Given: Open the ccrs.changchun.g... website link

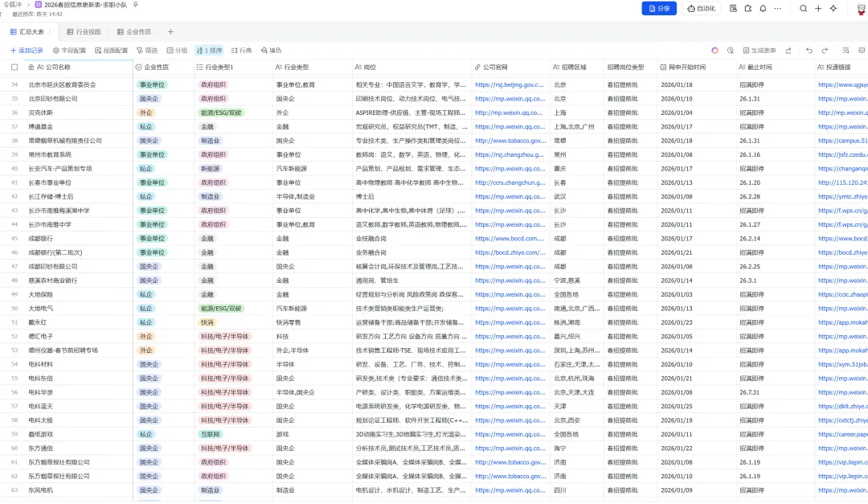Looking at the screenshot, I should pyautogui.click(x=510, y=182).
